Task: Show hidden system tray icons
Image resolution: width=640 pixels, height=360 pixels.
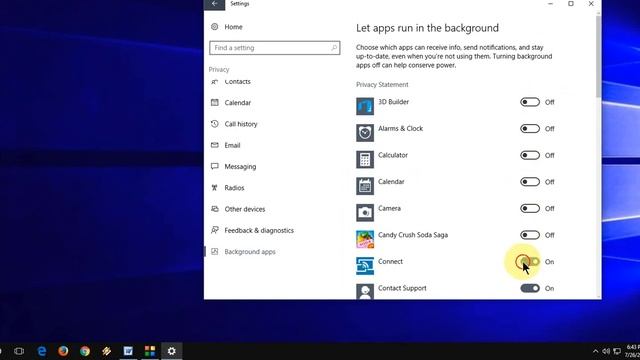Action: click(x=595, y=351)
